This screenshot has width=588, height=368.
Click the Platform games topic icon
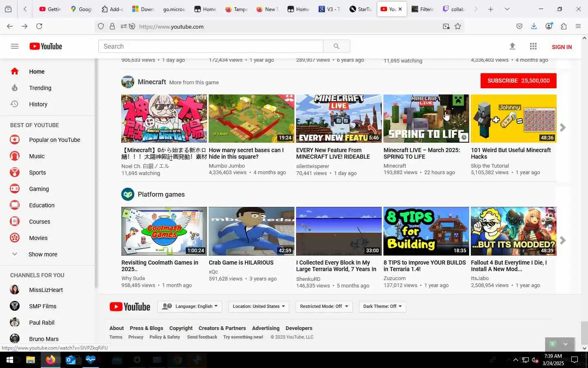pyautogui.click(x=128, y=194)
